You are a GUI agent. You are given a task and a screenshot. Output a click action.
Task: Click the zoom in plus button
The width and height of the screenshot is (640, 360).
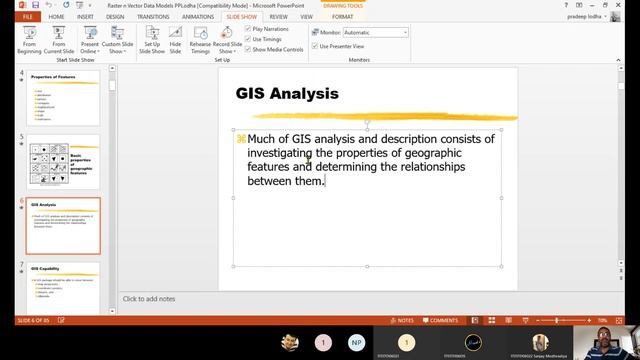(589, 320)
